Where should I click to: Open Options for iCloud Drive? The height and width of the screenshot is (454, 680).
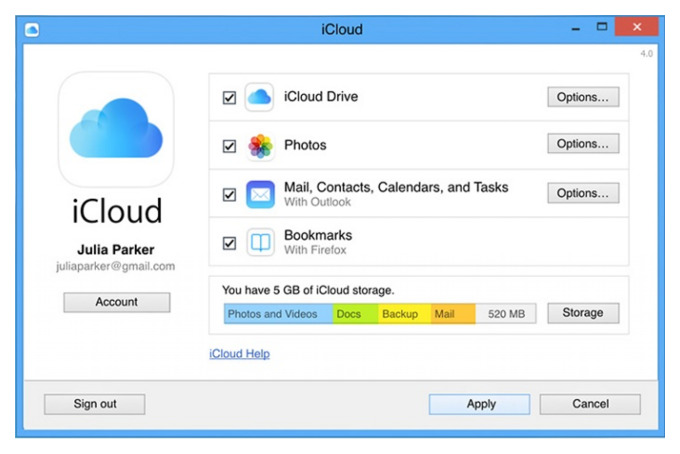click(583, 97)
